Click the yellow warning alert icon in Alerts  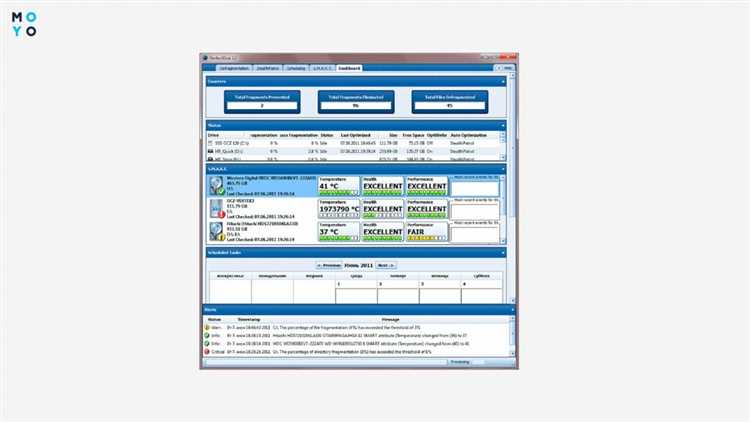tap(207, 328)
